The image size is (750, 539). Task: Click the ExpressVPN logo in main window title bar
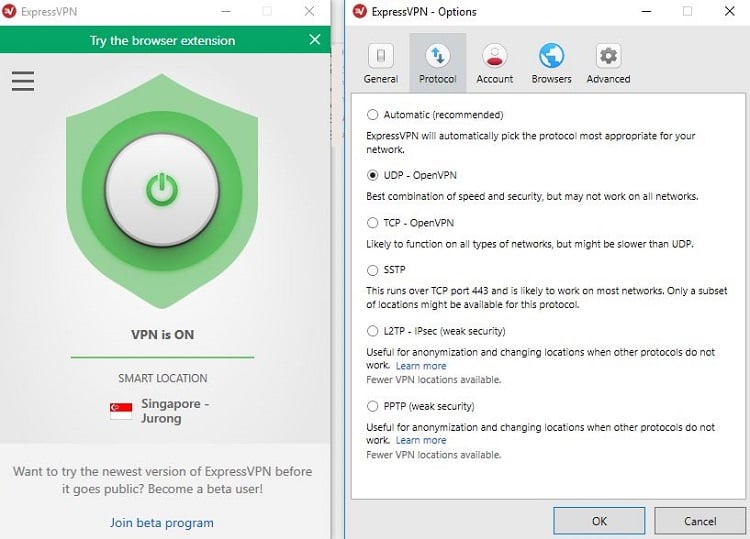coord(9,11)
